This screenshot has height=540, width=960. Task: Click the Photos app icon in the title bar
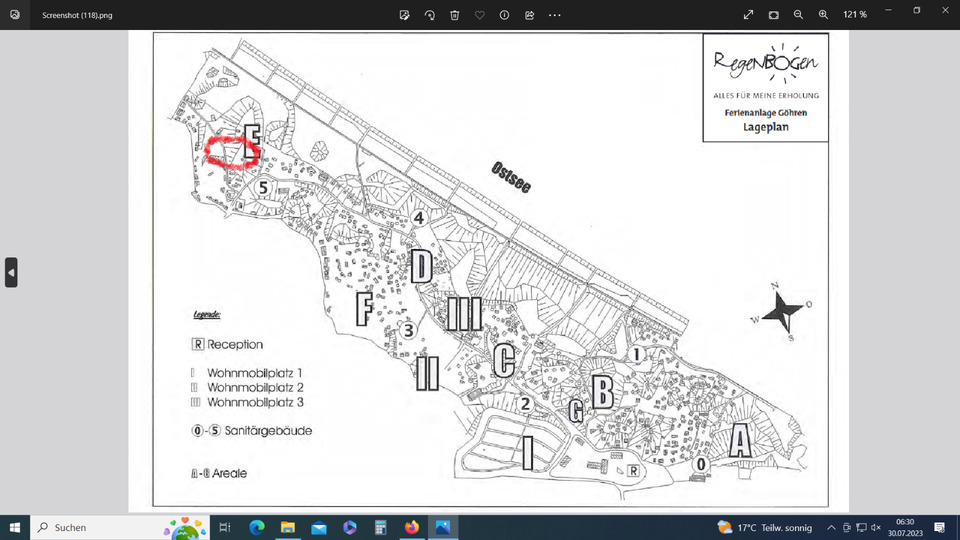[x=14, y=15]
